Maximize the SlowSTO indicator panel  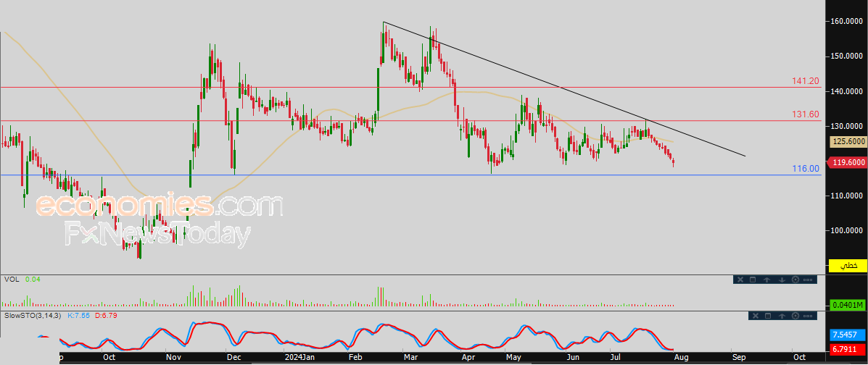coord(768,316)
